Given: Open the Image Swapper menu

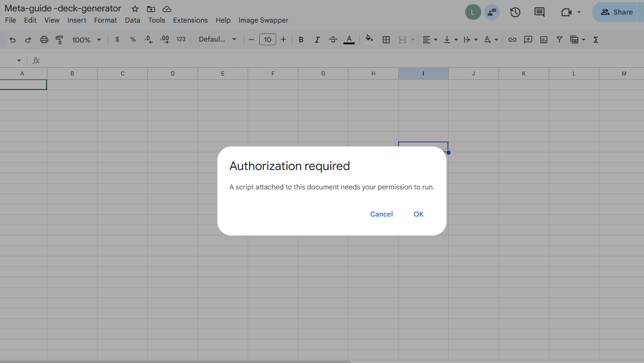Looking at the screenshot, I should click(x=263, y=20).
